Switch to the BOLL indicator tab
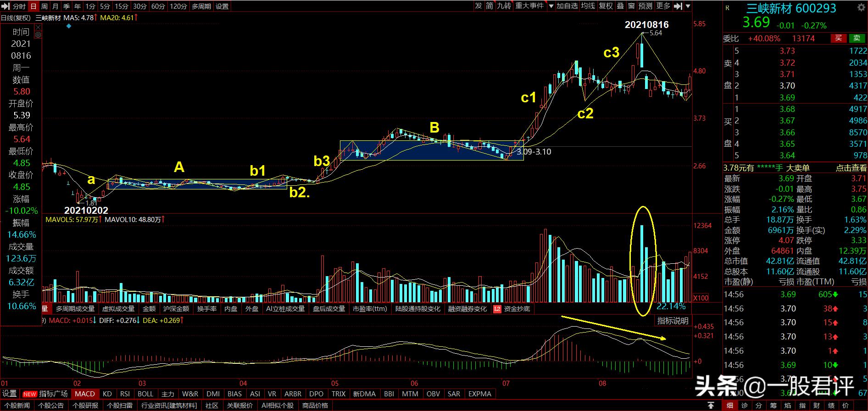 145,394
